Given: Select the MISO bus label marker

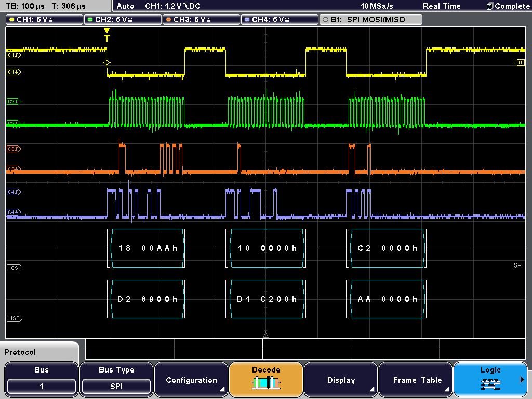Looking at the screenshot, I should click(x=14, y=318).
